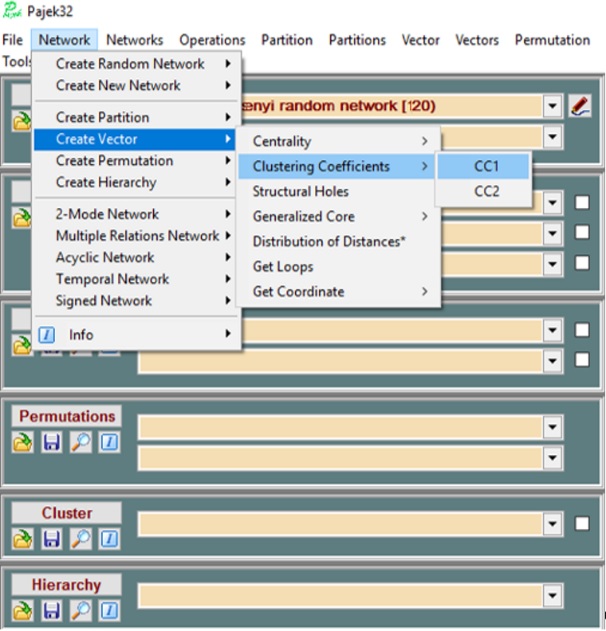606x631 pixels.
Task: Open the random network dropdown arrow
Action: click(x=552, y=106)
